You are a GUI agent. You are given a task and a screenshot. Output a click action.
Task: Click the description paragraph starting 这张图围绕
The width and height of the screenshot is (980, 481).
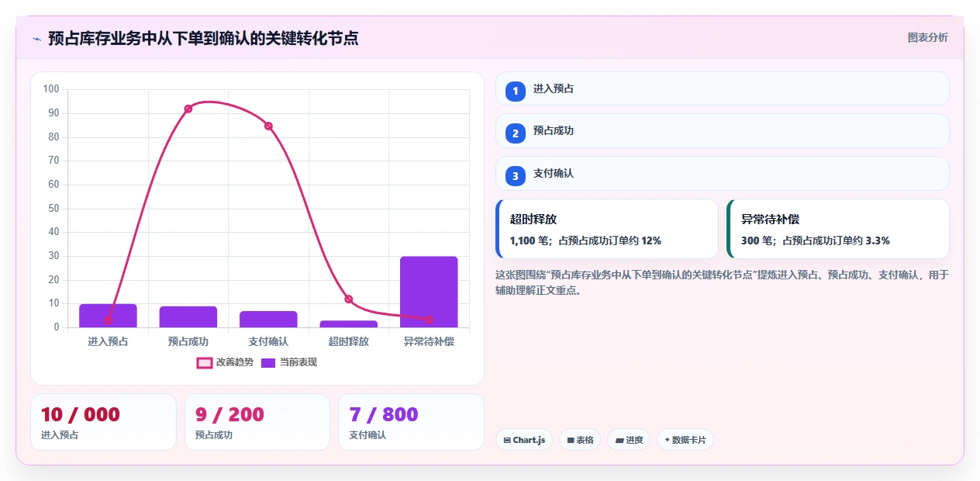pos(722,282)
